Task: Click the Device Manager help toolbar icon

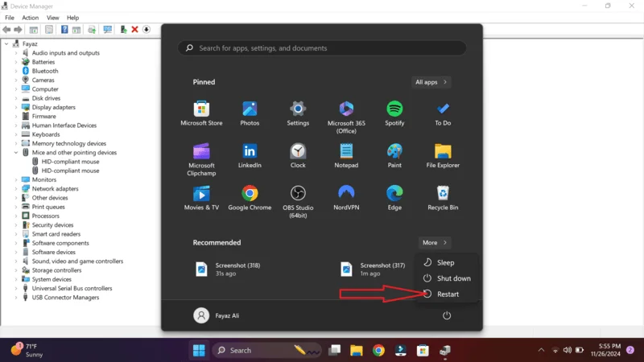Action: point(64,30)
